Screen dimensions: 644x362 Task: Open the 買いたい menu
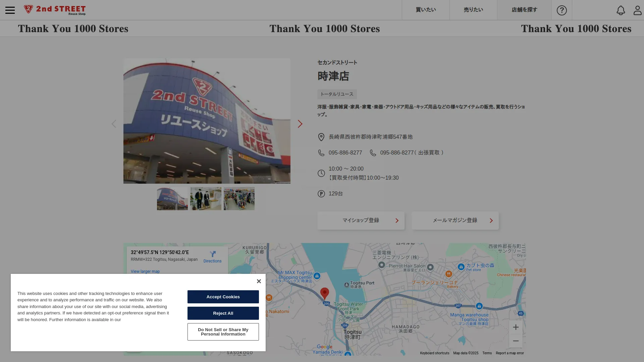[x=426, y=10]
